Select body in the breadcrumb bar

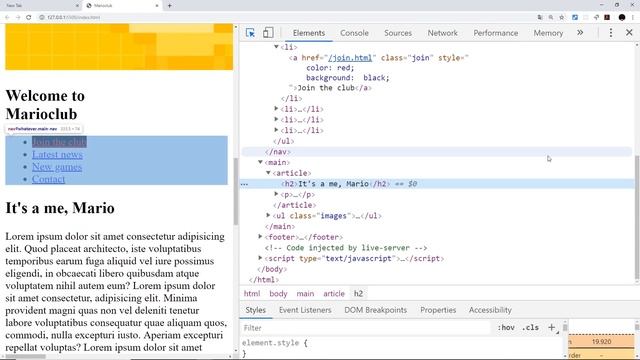278,293
